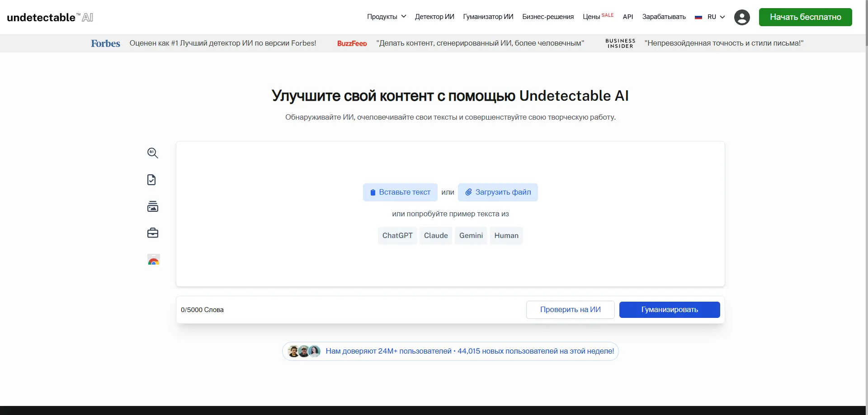Try the Gemini sample text

tap(471, 236)
